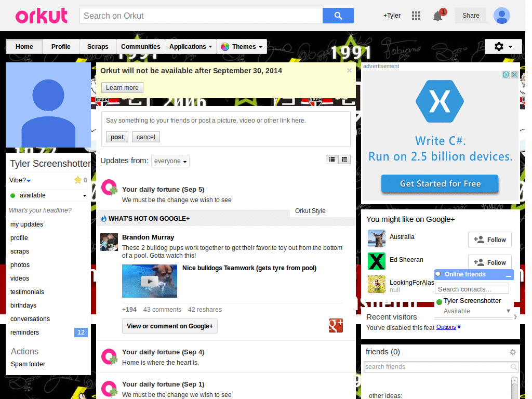Open the Profile tab
Image resolution: width=532 pixels, height=399 pixels.
pos(61,46)
